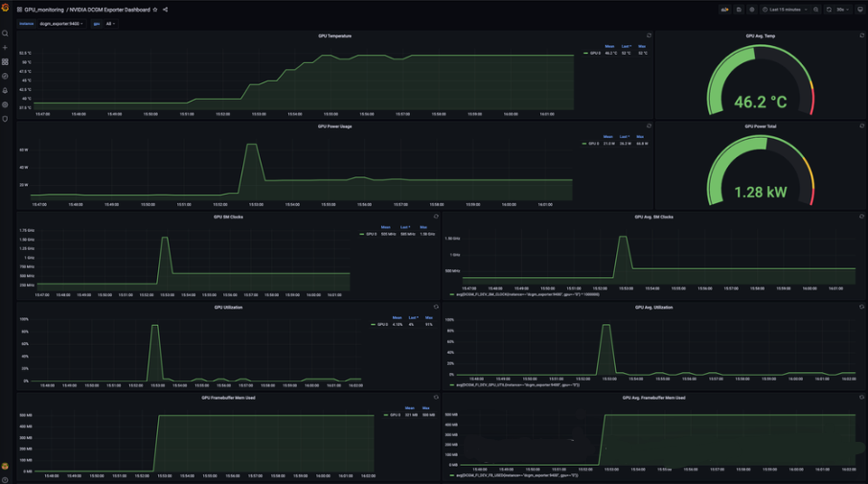Click the GPU Framebuffer Mem Used corner icon
The image size is (868, 484).
point(436,397)
